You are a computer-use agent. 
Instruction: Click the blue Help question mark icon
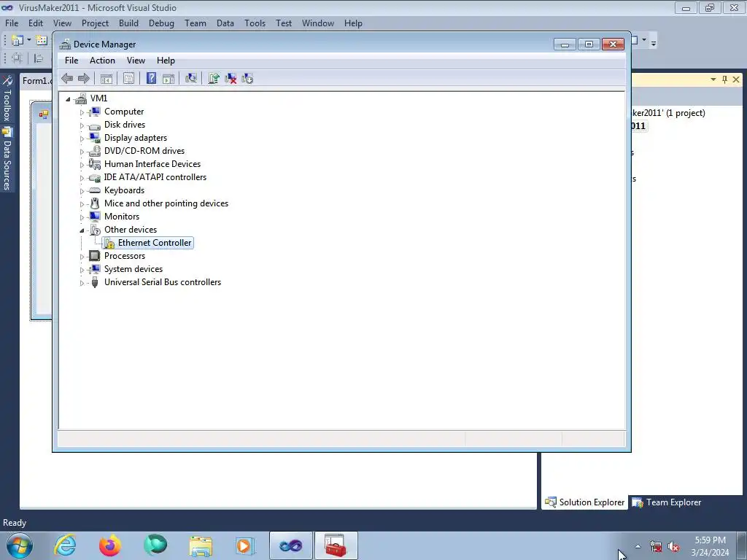[151, 79]
